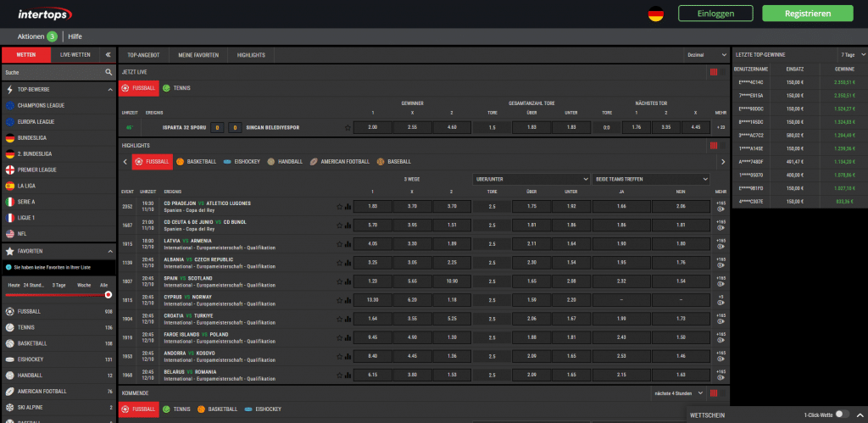Toggle eye icon for Latvia vs Armenia

721,247
